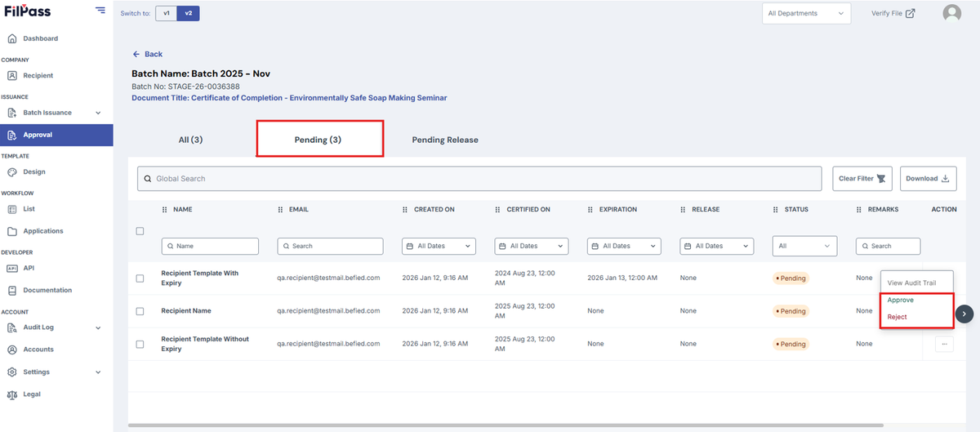Click the EXPIRATION column drag handle

point(590,210)
